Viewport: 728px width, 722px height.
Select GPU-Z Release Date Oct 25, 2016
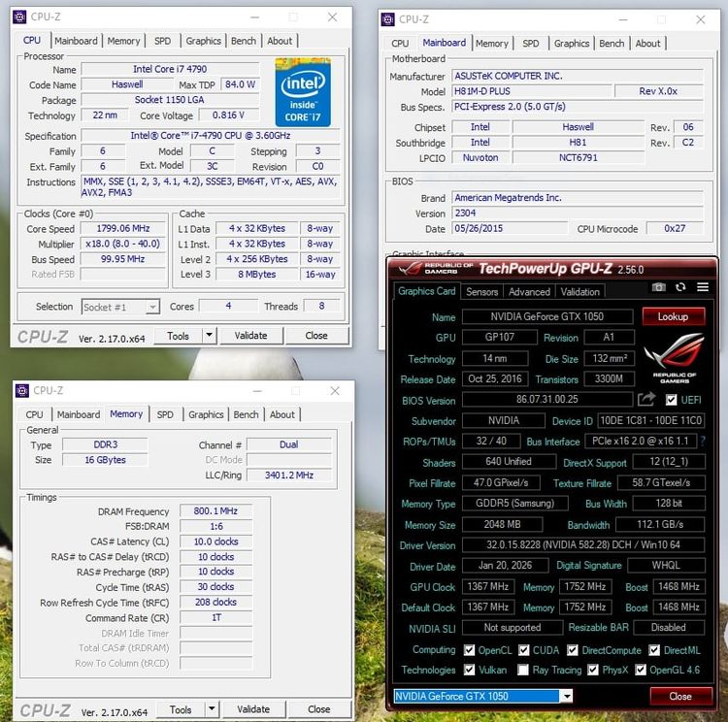495,378
